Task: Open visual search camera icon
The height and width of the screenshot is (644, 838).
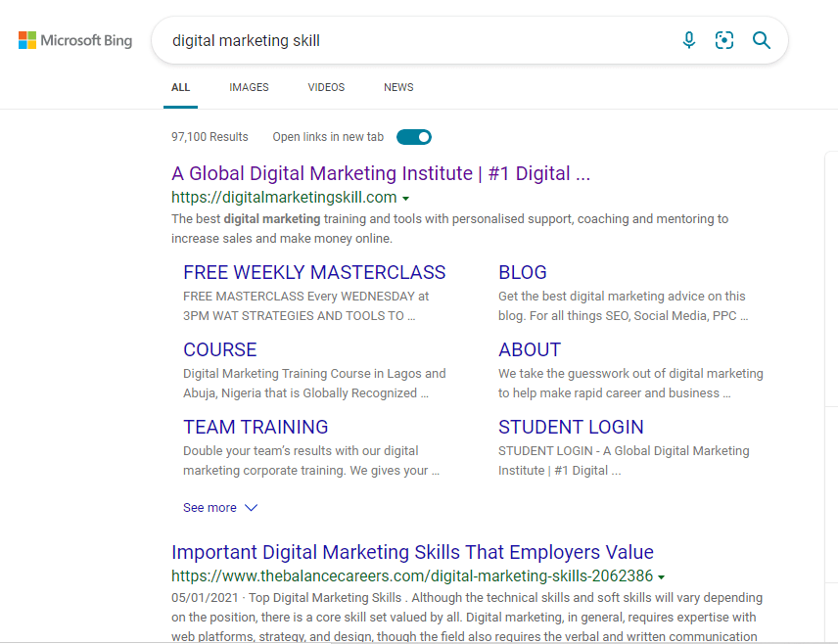Action: (x=724, y=40)
